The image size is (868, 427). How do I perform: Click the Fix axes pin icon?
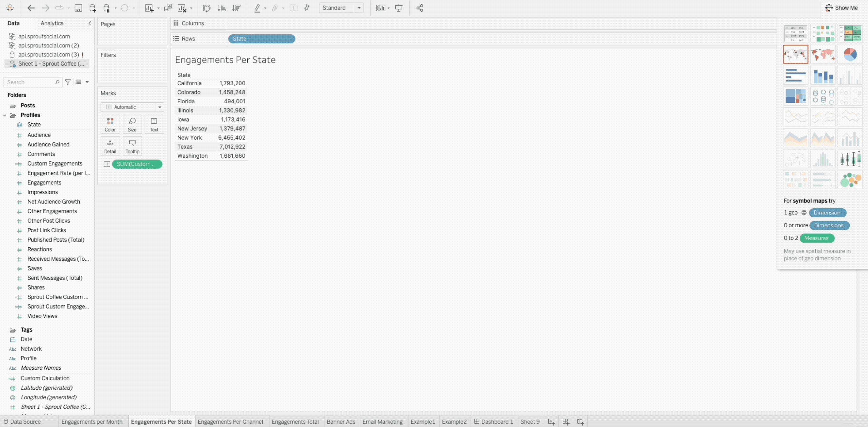pyautogui.click(x=306, y=8)
